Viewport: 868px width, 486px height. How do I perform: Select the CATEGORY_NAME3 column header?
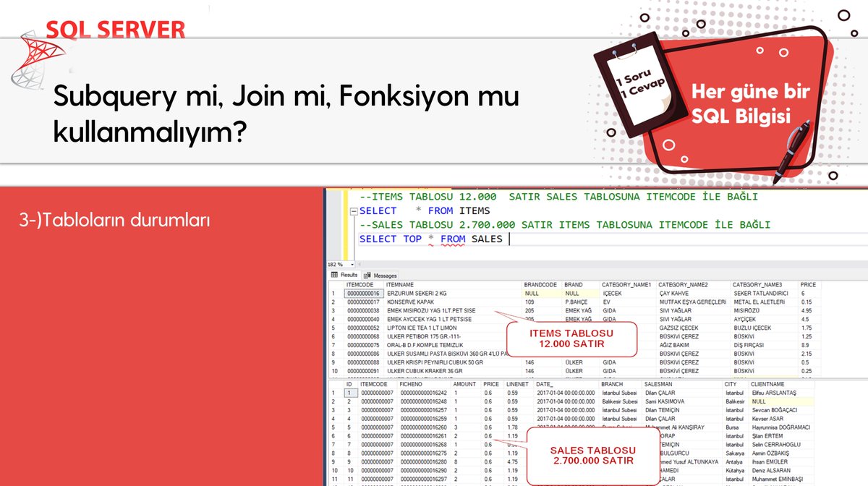tap(757, 285)
